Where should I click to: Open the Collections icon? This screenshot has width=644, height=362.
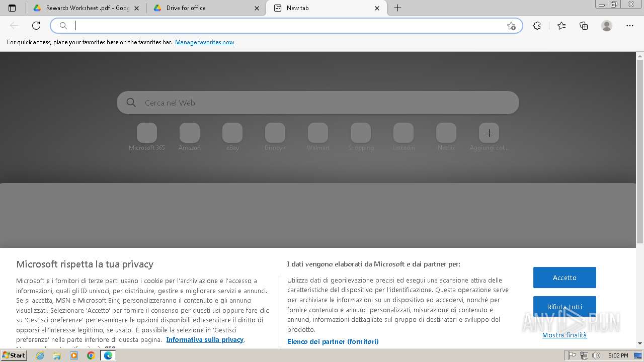click(584, 26)
